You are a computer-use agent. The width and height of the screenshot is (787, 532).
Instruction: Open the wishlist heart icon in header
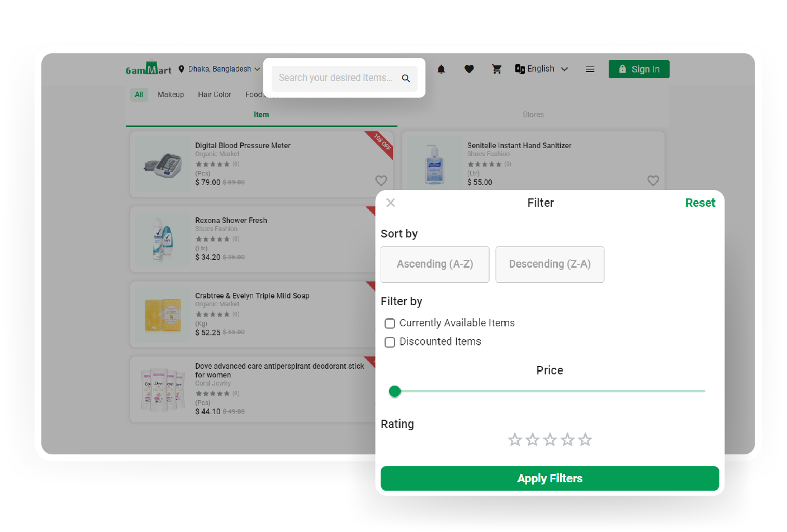[469, 69]
